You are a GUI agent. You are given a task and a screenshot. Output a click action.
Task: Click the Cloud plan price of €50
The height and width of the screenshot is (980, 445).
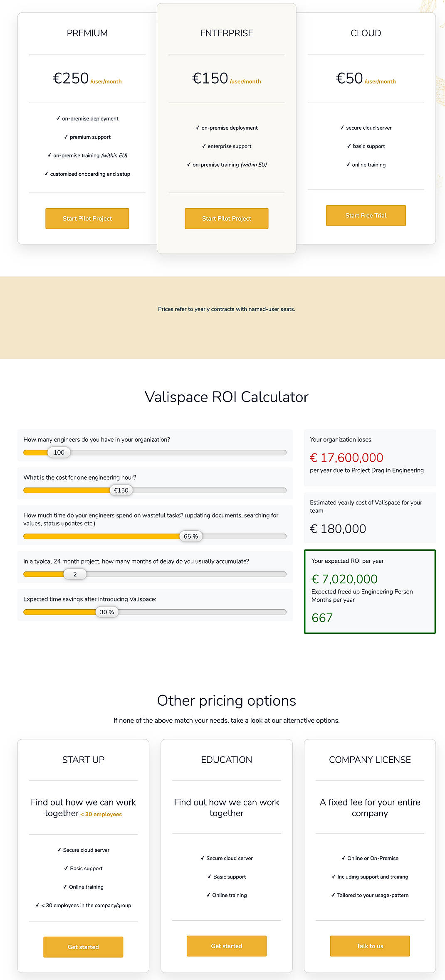[x=349, y=78]
